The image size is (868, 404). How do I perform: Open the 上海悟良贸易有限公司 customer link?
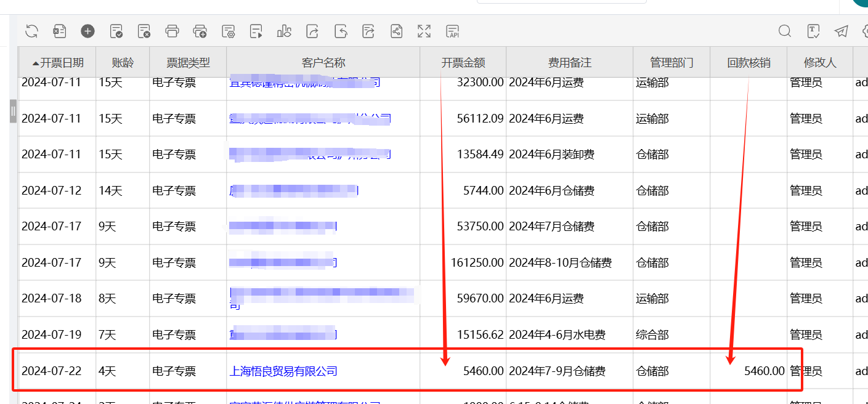coord(283,371)
